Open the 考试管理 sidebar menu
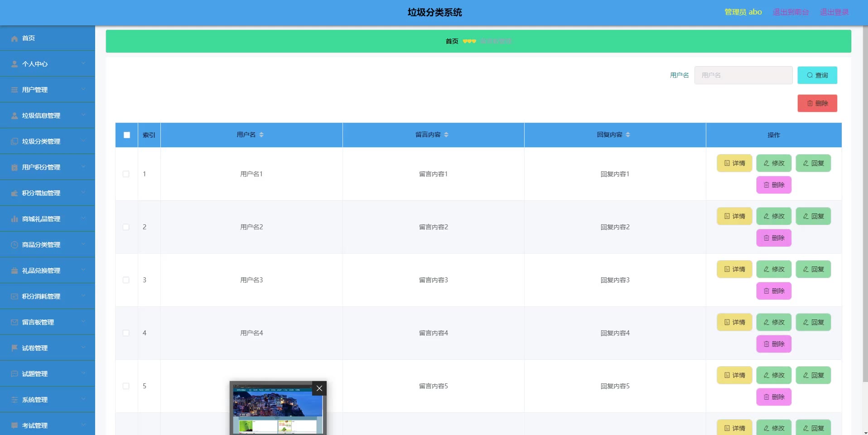The width and height of the screenshot is (868, 435). [48, 424]
